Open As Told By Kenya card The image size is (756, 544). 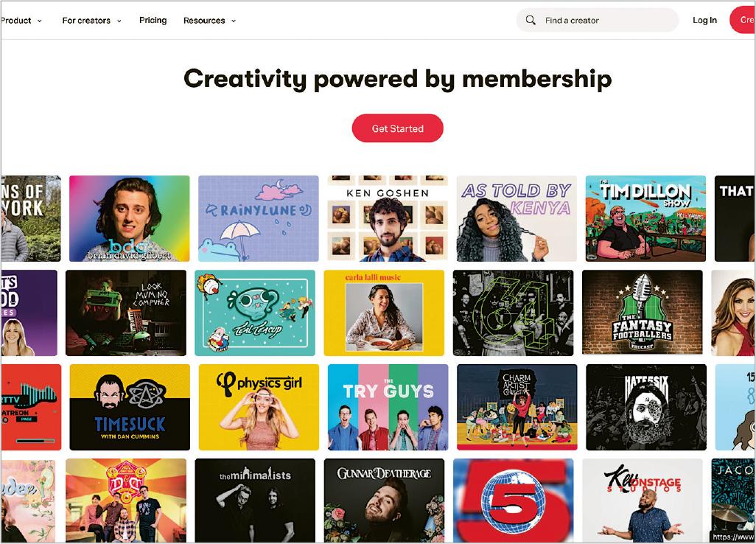tap(517, 218)
